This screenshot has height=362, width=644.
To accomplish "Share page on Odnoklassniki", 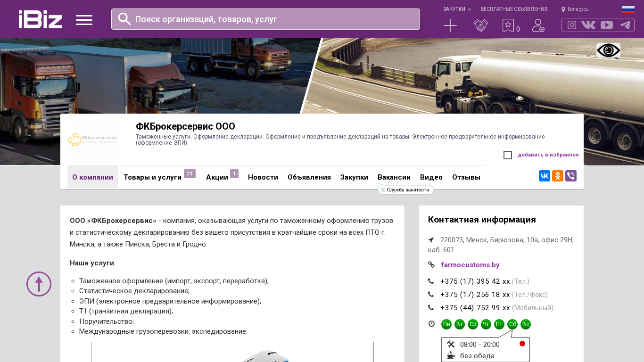I will pos(558,176).
